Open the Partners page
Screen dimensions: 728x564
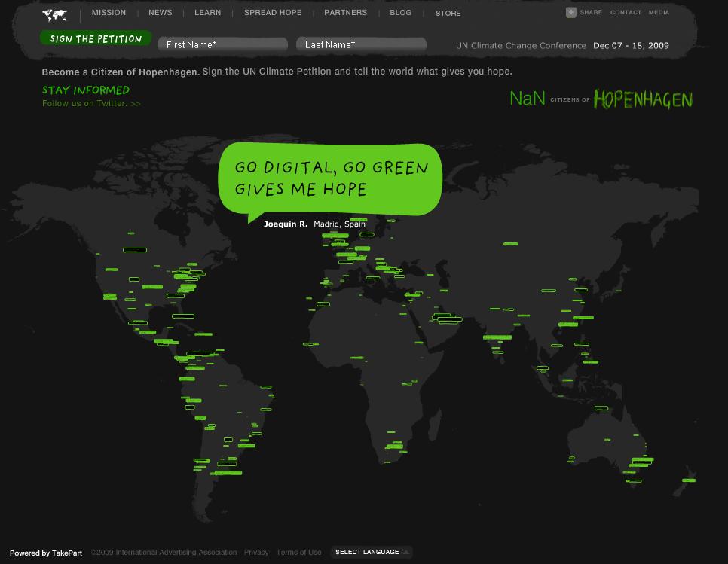345,13
